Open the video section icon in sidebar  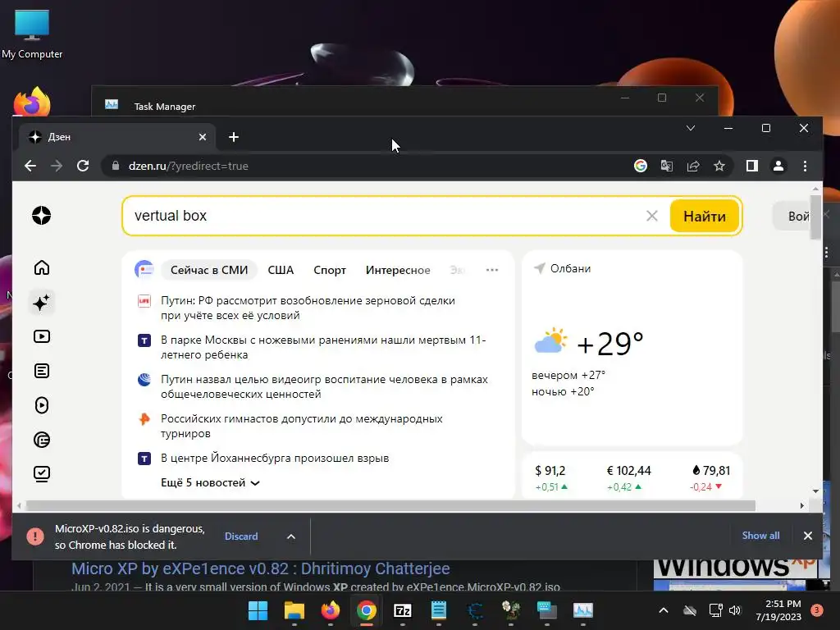click(x=41, y=336)
